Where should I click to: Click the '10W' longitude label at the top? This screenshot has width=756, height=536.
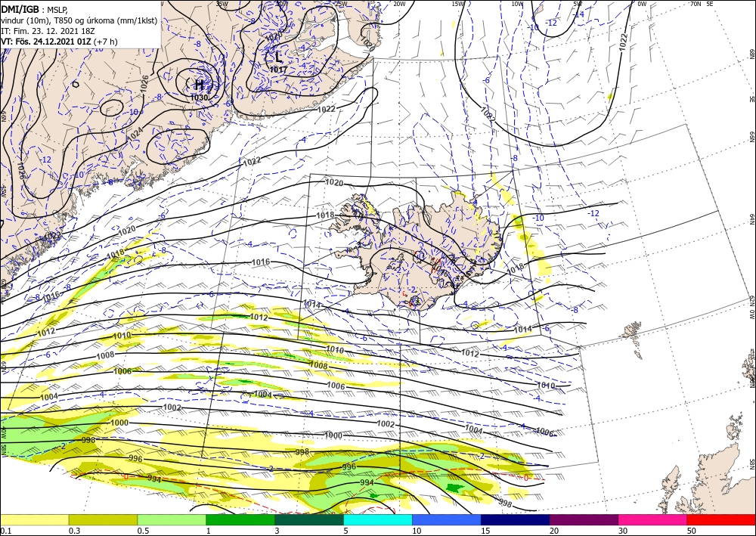(517, 4)
